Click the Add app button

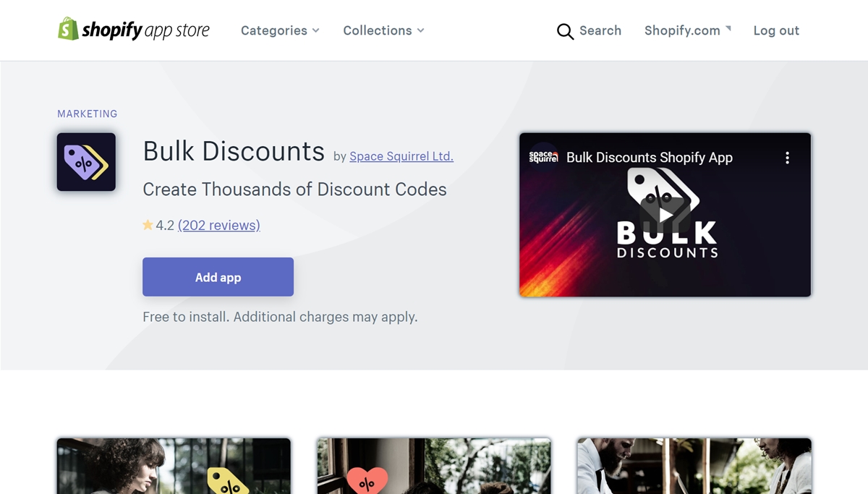[218, 277]
